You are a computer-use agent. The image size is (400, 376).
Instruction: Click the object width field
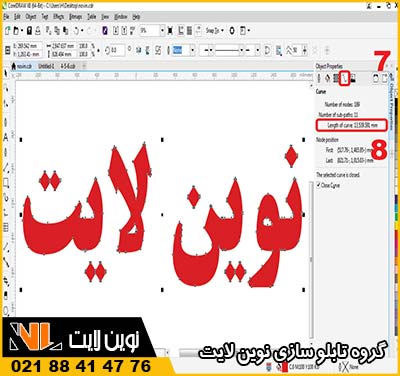pos(63,46)
